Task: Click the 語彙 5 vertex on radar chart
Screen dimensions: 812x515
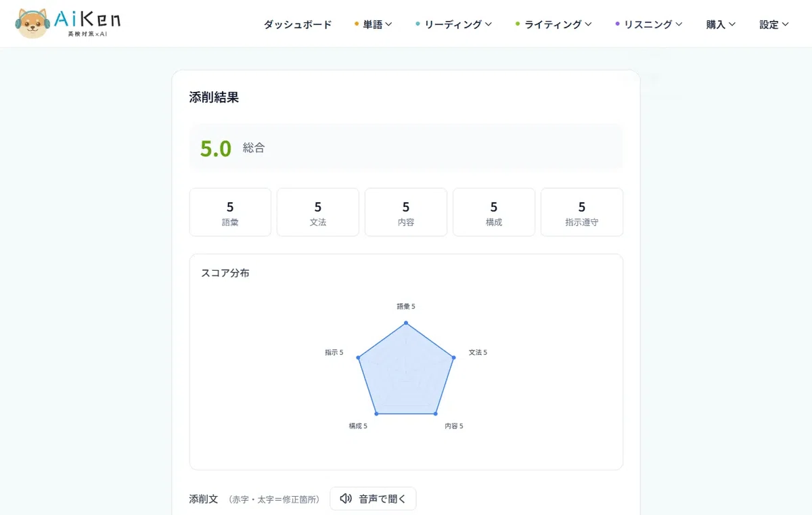Action: [x=406, y=323]
